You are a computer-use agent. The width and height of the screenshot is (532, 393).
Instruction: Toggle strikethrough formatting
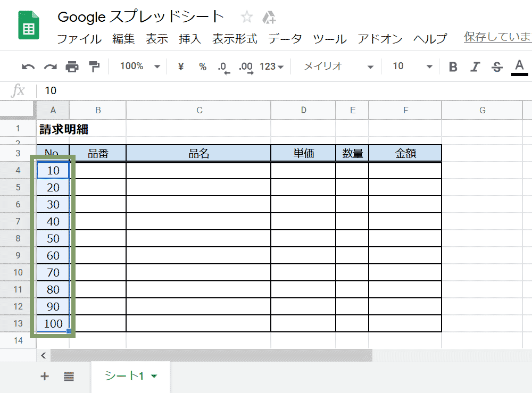tap(495, 66)
